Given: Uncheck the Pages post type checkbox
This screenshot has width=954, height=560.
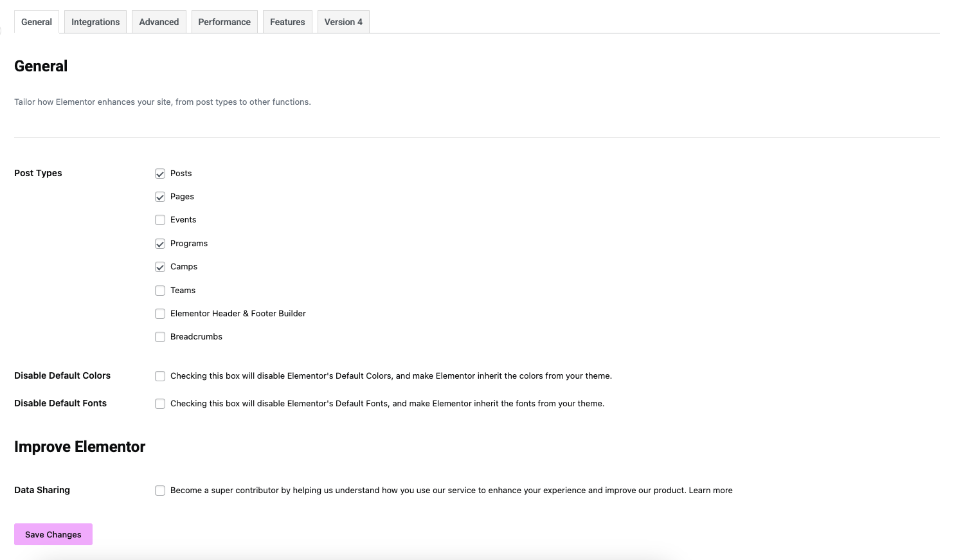Looking at the screenshot, I should point(160,197).
